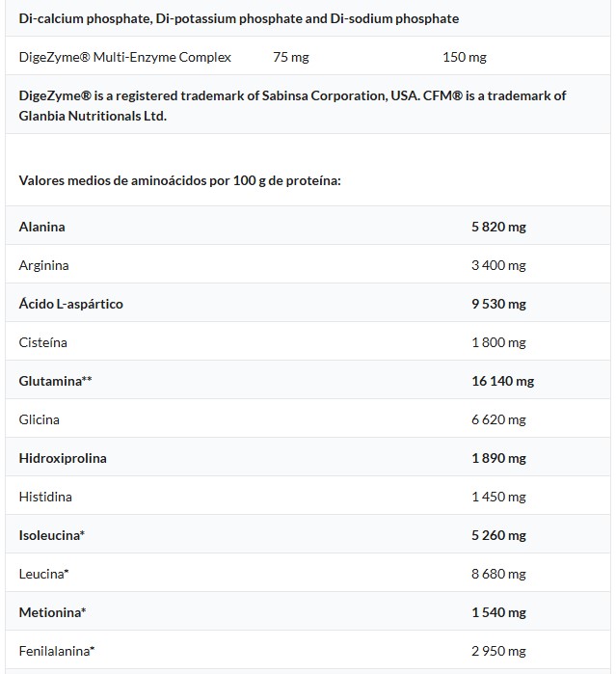Click the Alanina row label

point(42,227)
